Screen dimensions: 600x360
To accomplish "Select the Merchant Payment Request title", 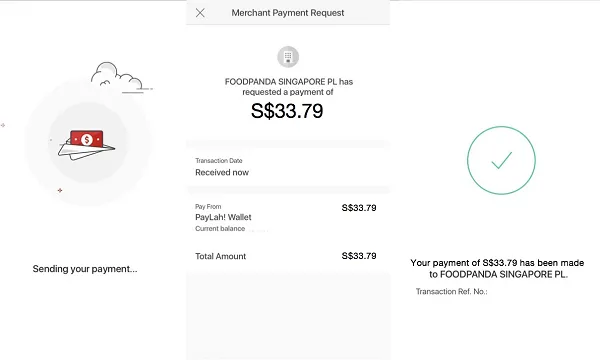I will click(288, 13).
